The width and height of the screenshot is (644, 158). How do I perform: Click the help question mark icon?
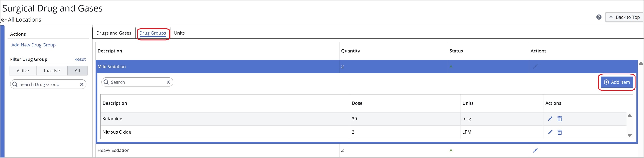(x=599, y=17)
